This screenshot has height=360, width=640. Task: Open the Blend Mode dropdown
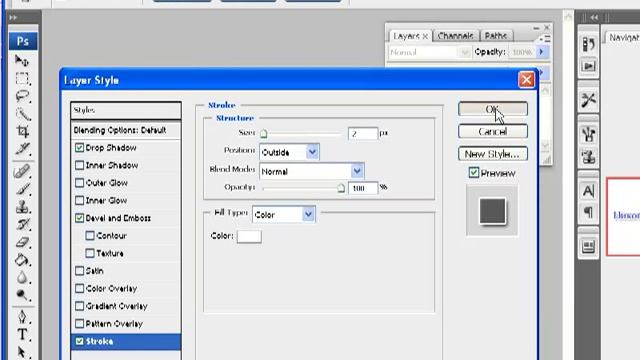pyautogui.click(x=311, y=171)
